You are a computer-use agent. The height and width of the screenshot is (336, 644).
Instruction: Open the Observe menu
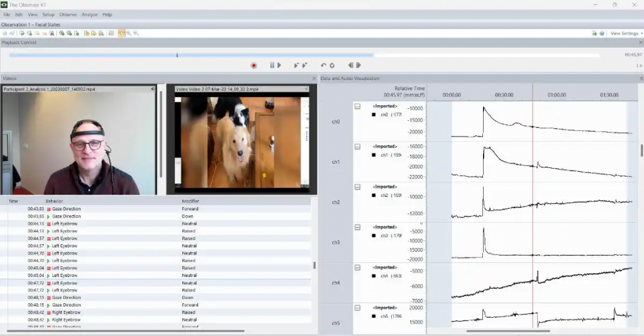point(68,14)
